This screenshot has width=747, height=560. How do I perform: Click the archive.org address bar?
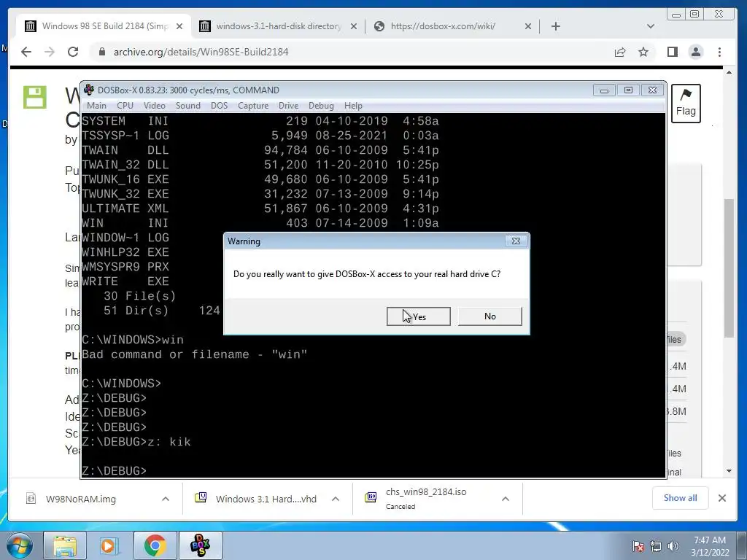(x=352, y=52)
